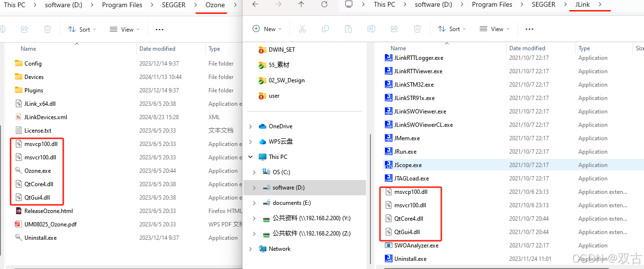
Task: Click the JLinkSTM32.exe application icon
Action: click(x=389, y=84)
